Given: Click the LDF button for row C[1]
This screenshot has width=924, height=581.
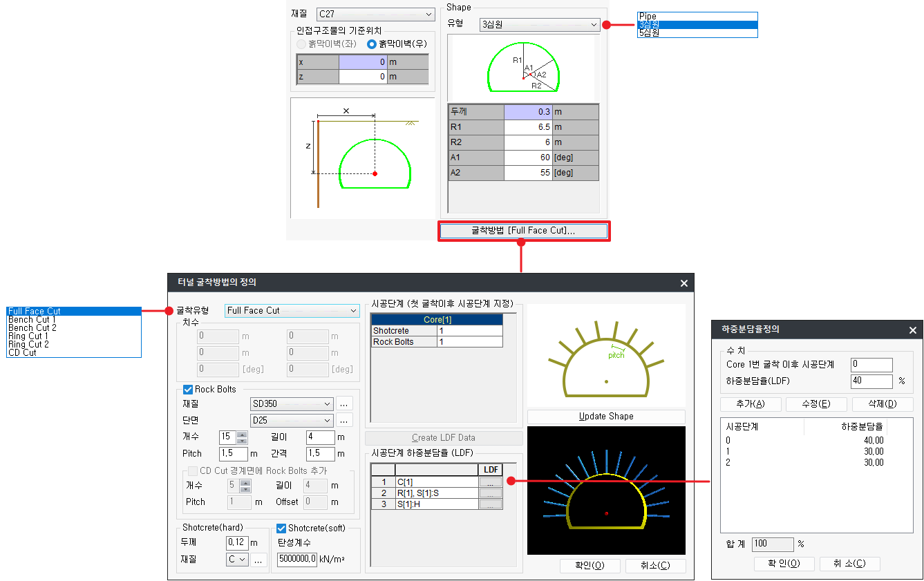Looking at the screenshot, I should (x=490, y=482).
